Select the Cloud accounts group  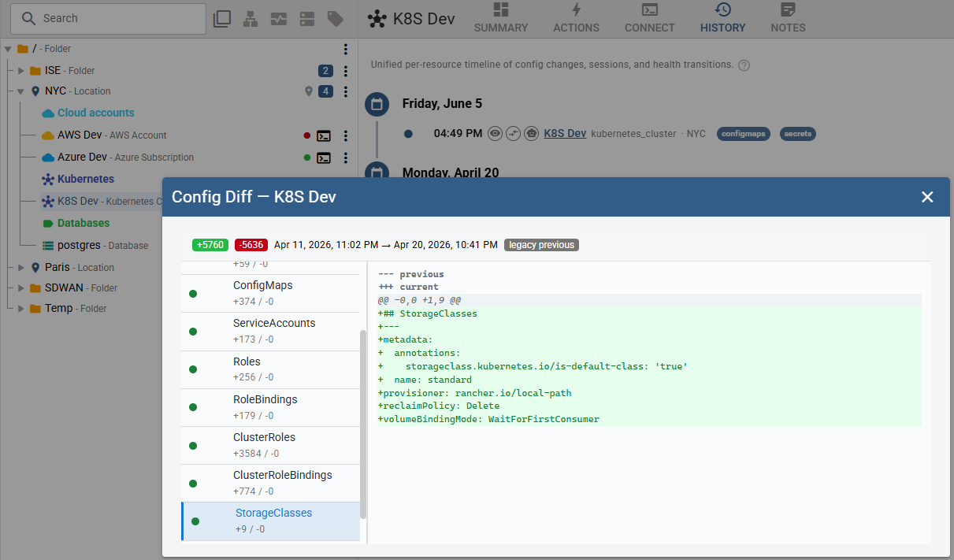(x=95, y=113)
